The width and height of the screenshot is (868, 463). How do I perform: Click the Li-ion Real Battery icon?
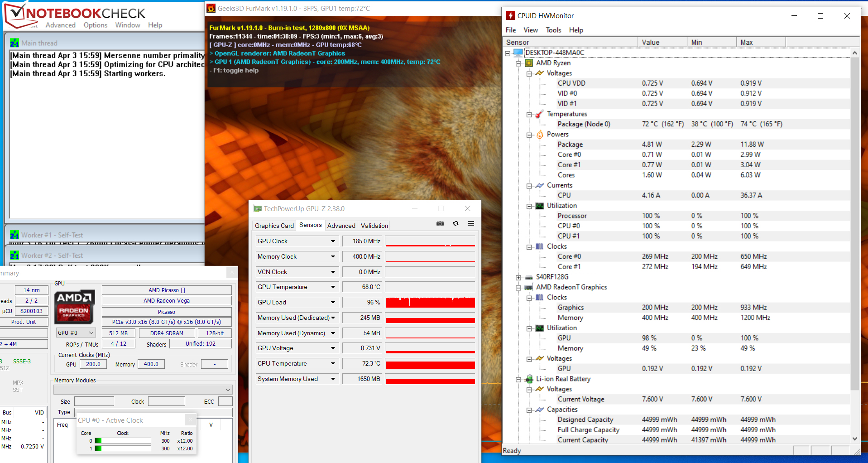coord(529,379)
